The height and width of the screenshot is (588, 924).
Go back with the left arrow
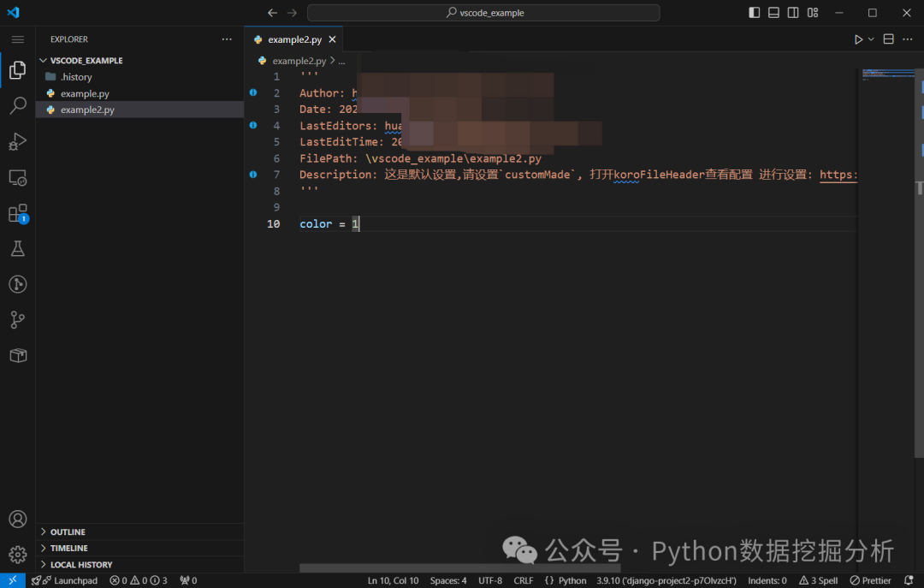point(272,12)
